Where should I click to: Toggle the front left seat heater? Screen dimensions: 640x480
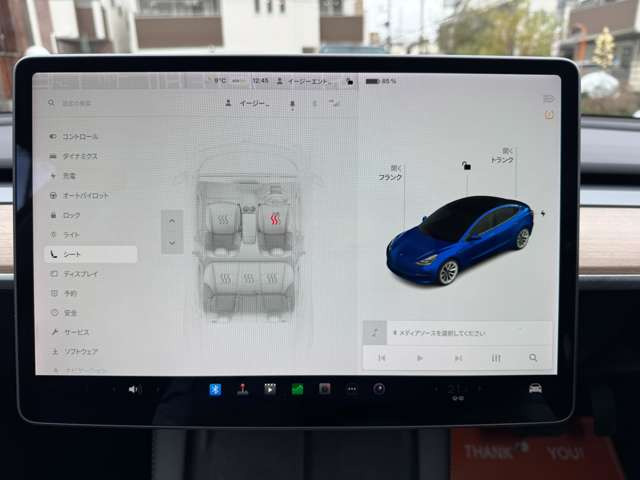pyautogui.click(x=224, y=219)
